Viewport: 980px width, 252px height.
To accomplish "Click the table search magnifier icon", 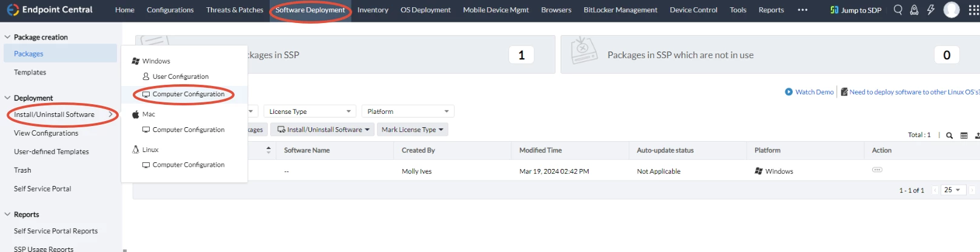I will tap(950, 136).
